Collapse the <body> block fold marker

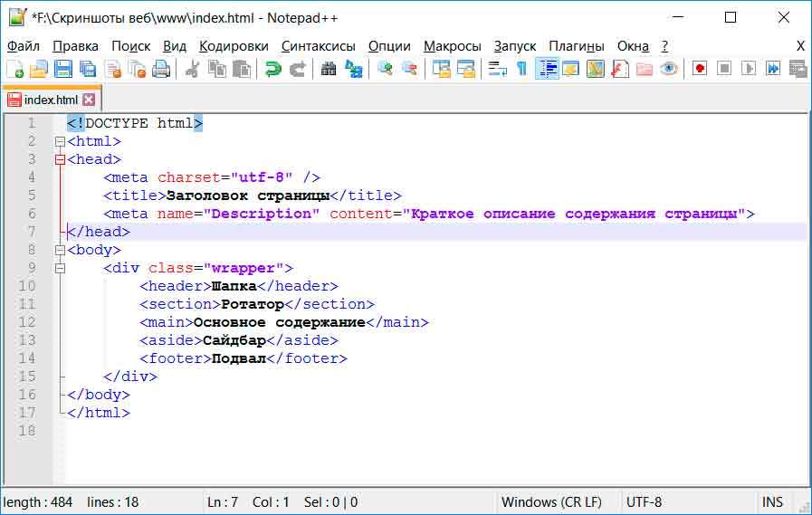point(60,250)
